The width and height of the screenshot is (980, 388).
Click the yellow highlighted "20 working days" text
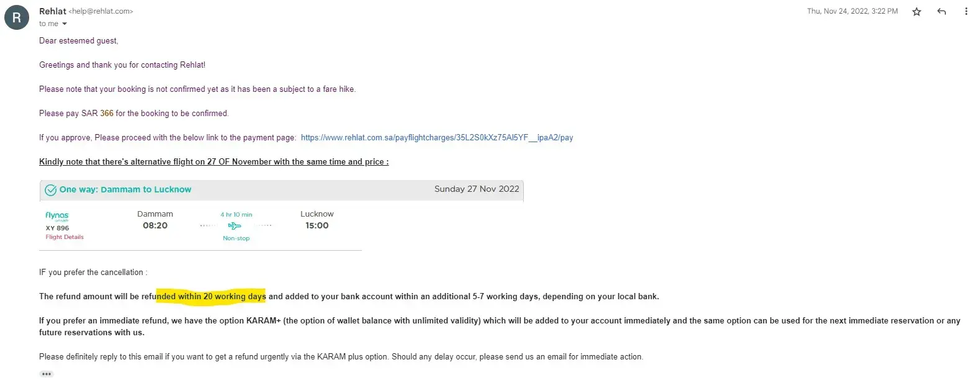click(211, 297)
